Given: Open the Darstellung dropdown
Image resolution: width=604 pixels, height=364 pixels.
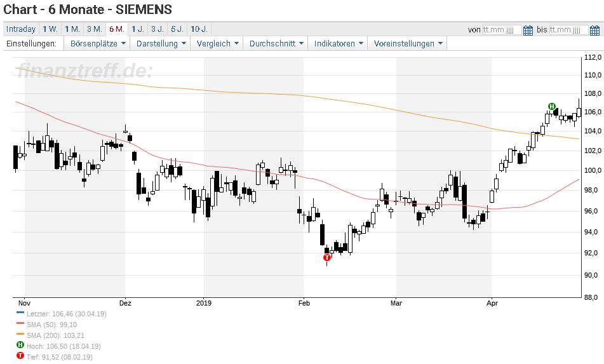Looking at the screenshot, I should pos(161,44).
